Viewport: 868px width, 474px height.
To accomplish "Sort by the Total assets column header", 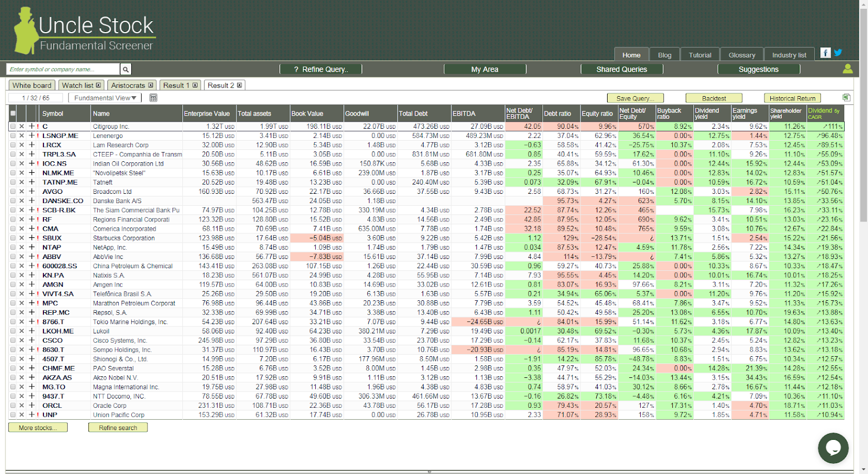I will (263, 113).
